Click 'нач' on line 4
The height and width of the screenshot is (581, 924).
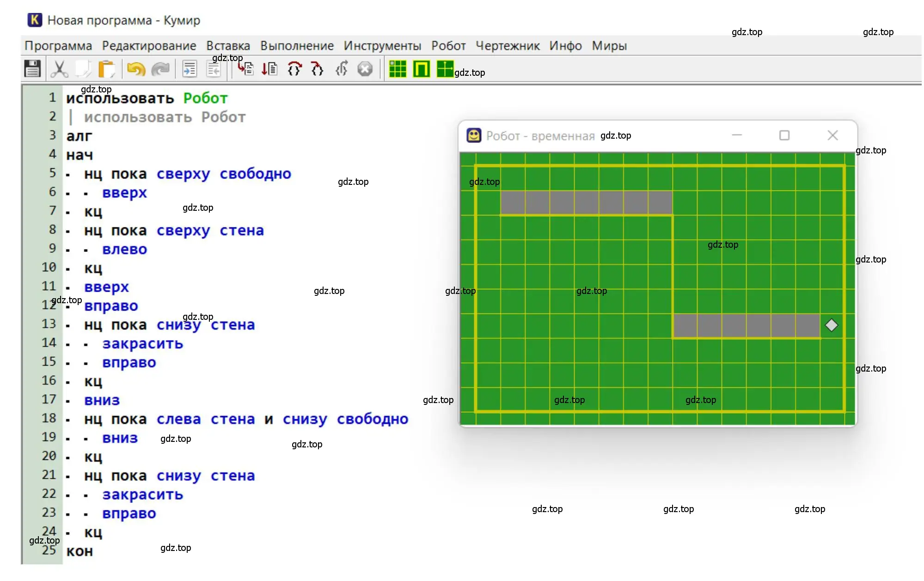tap(80, 155)
